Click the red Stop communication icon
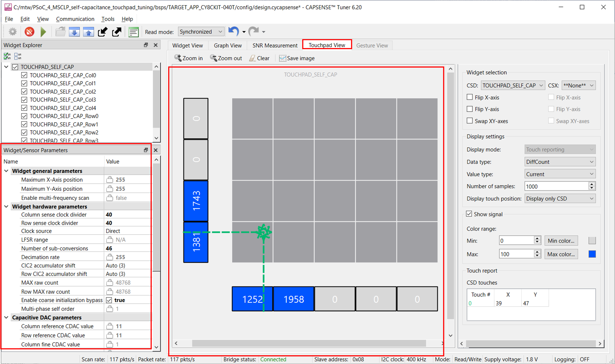The image size is (615, 364). click(x=29, y=31)
